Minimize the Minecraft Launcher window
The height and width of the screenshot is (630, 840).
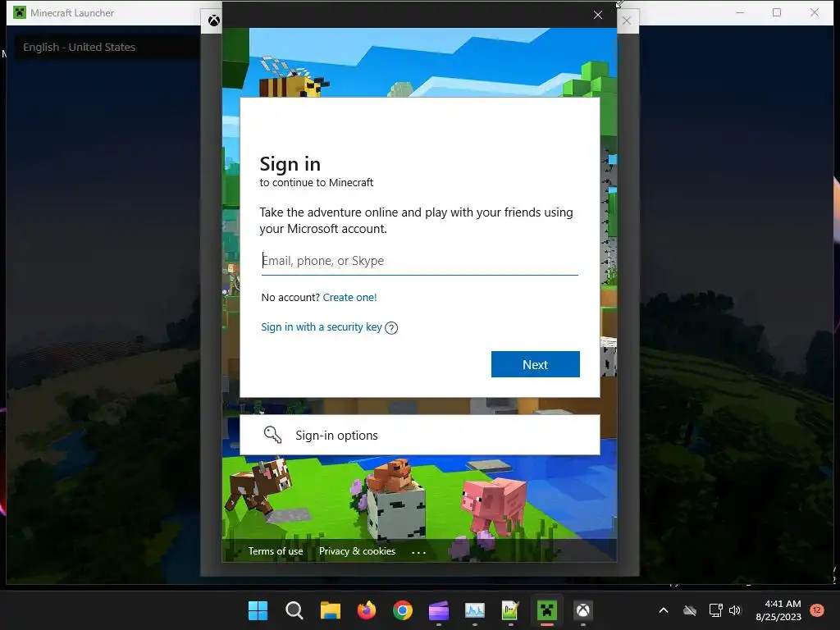click(741, 12)
